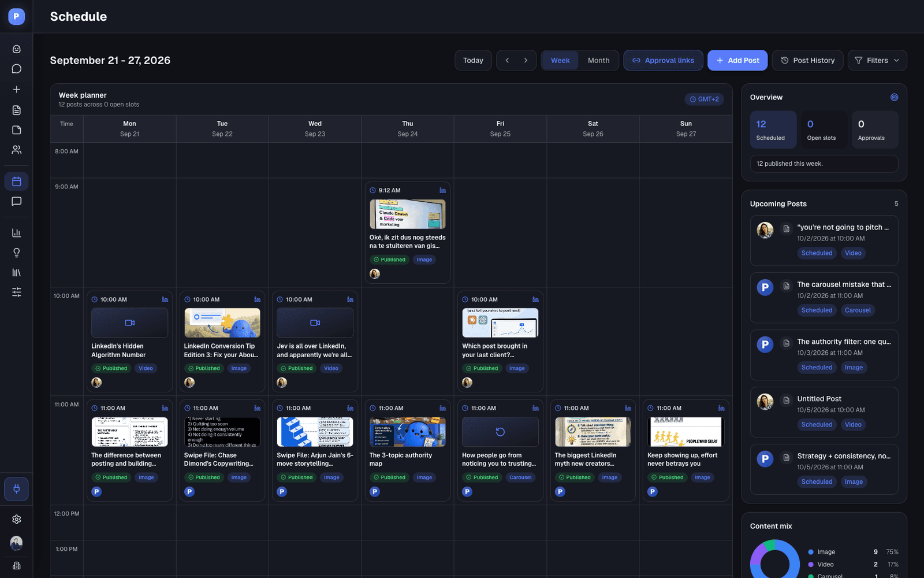
Task: Click the plus icon in the sidebar
Action: tap(17, 90)
